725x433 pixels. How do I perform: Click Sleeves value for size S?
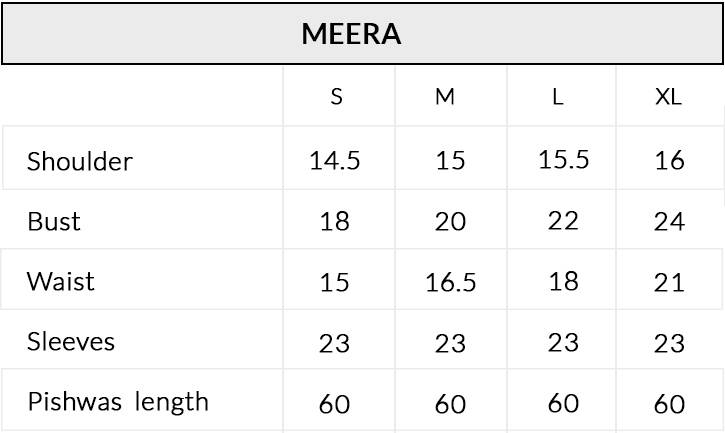[334, 344]
